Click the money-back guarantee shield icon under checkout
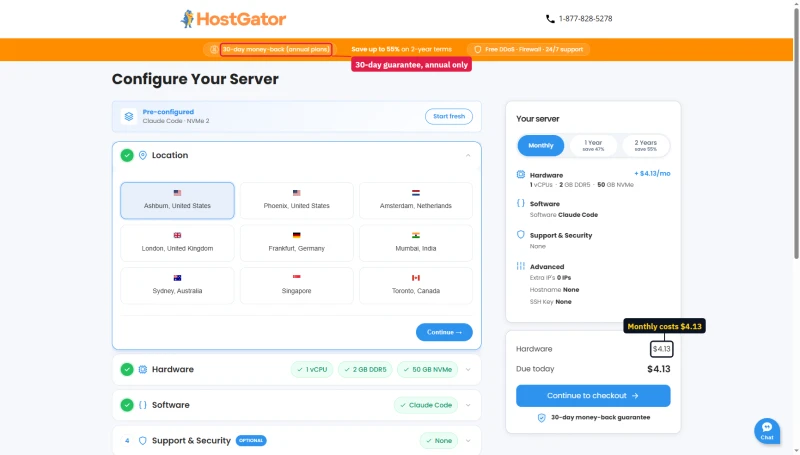The image size is (800, 455). pos(542,418)
